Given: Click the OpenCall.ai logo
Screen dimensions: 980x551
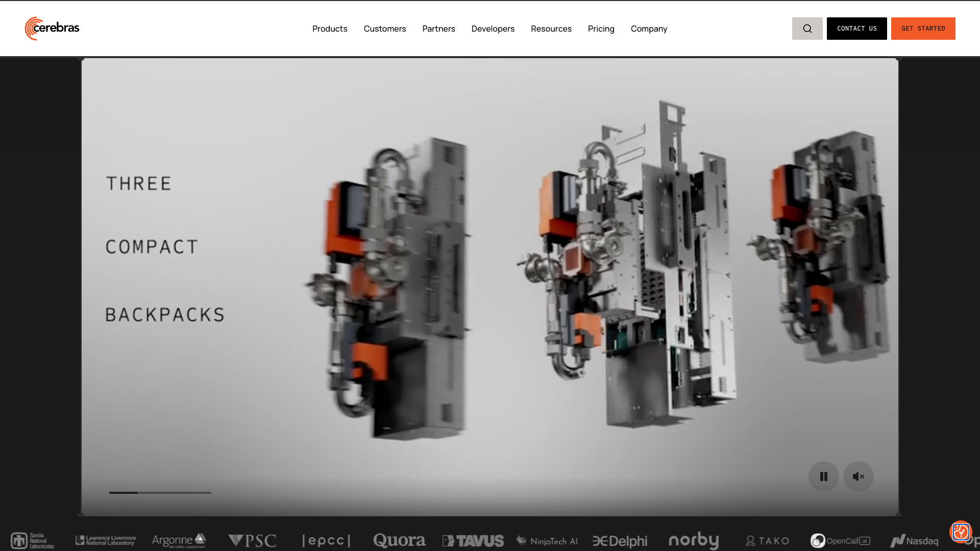Looking at the screenshot, I should point(840,541).
